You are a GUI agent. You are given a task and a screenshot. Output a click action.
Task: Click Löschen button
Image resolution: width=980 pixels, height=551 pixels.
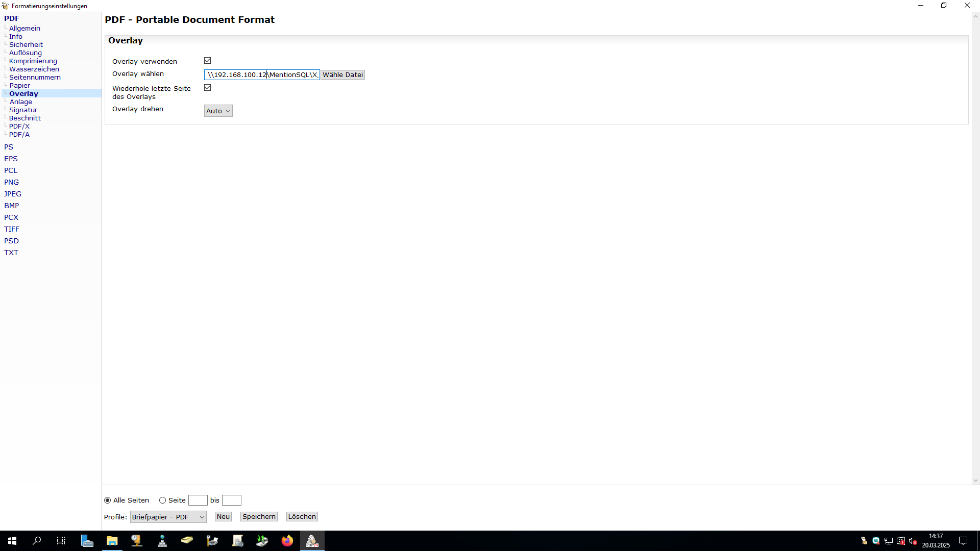tap(302, 517)
